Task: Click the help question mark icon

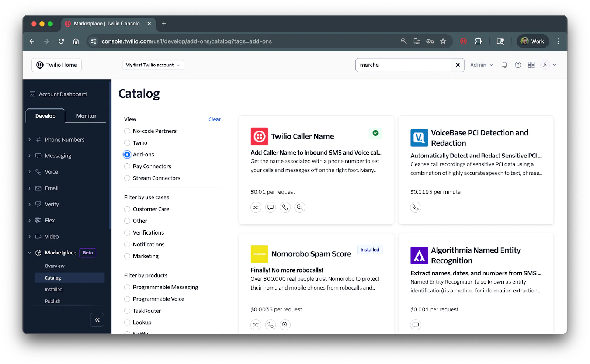Action: (x=517, y=65)
